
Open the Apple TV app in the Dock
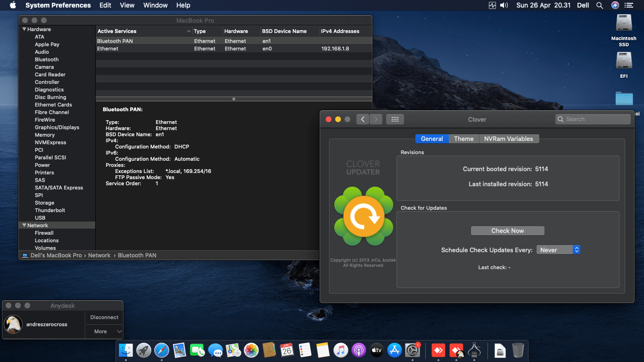tap(377, 350)
